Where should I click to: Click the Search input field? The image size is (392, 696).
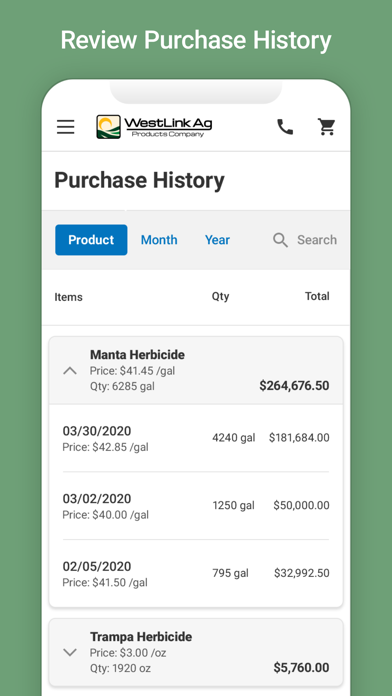317,240
